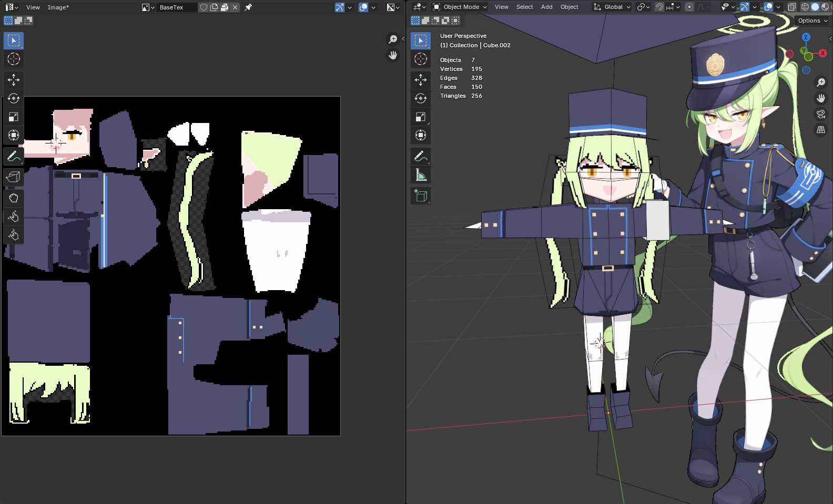Toggle X-ray mode in viewport
The image size is (833, 504).
click(791, 7)
